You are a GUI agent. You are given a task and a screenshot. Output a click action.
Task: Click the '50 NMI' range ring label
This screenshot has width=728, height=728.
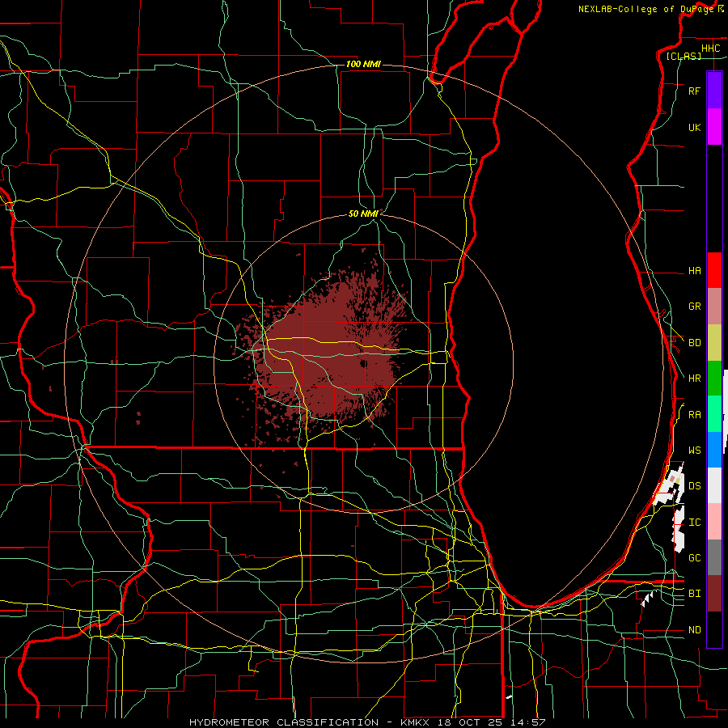(x=363, y=214)
